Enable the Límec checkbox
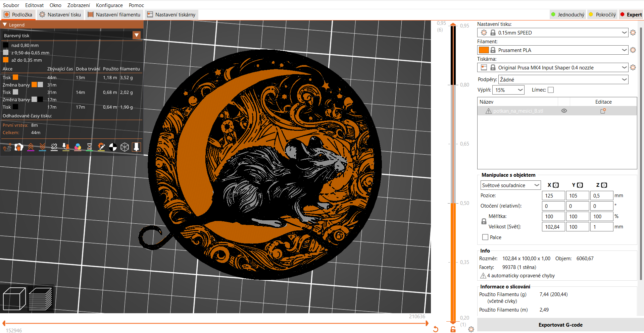The width and height of the screenshot is (644, 333). [x=551, y=90]
